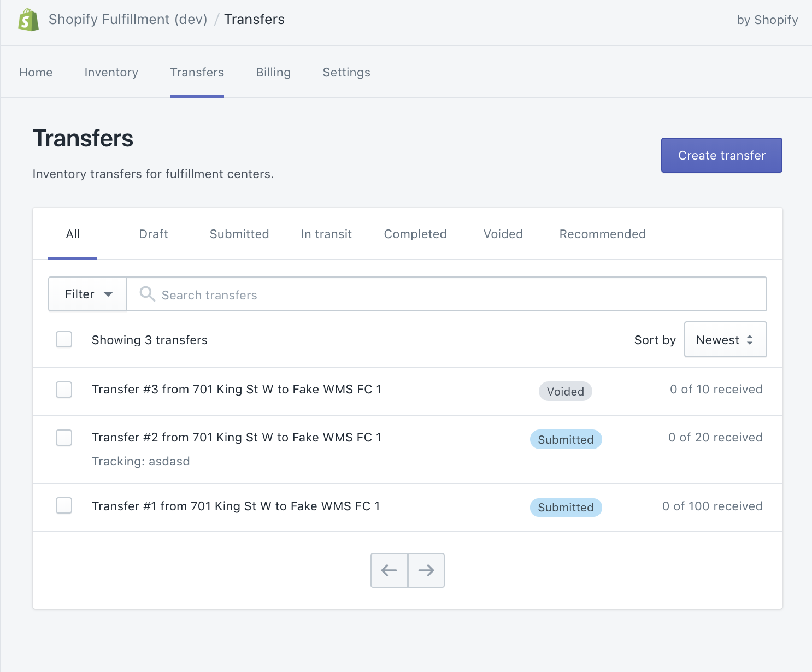Open Transfer #1 from 701 King St W
The width and height of the screenshot is (812, 672).
click(236, 506)
